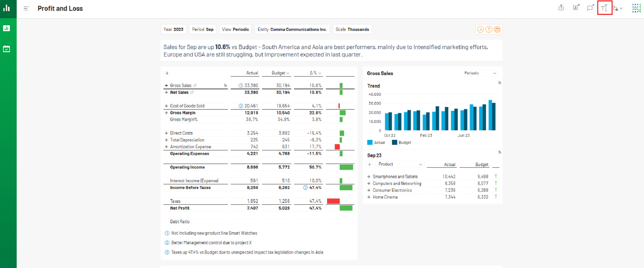Open the Period Sep filter
This screenshot has height=268, width=644.
click(x=203, y=29)
